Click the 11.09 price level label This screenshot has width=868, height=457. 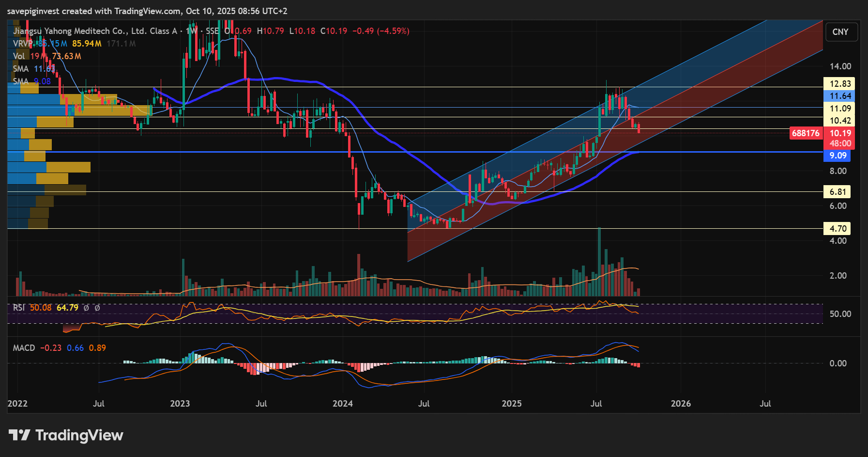point(840,109)
